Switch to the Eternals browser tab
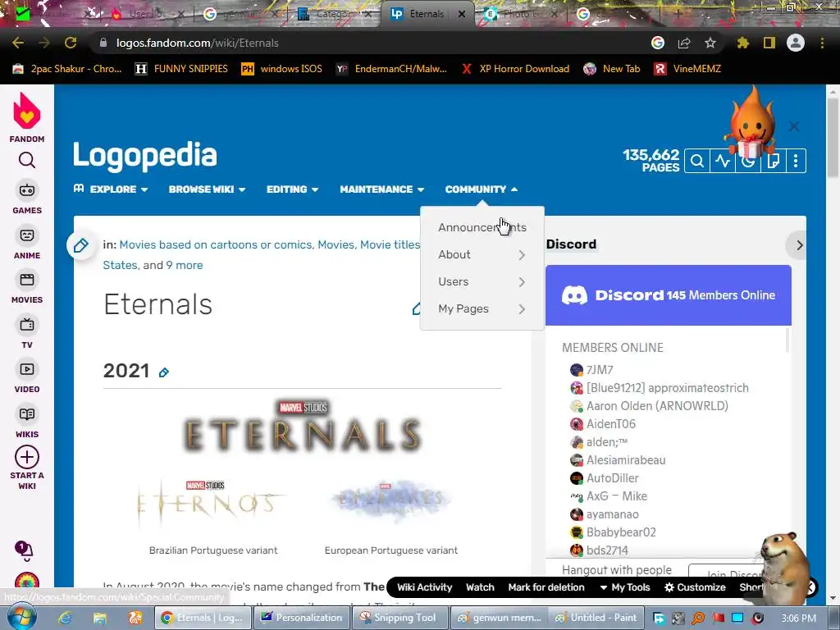 click(427, 14)
